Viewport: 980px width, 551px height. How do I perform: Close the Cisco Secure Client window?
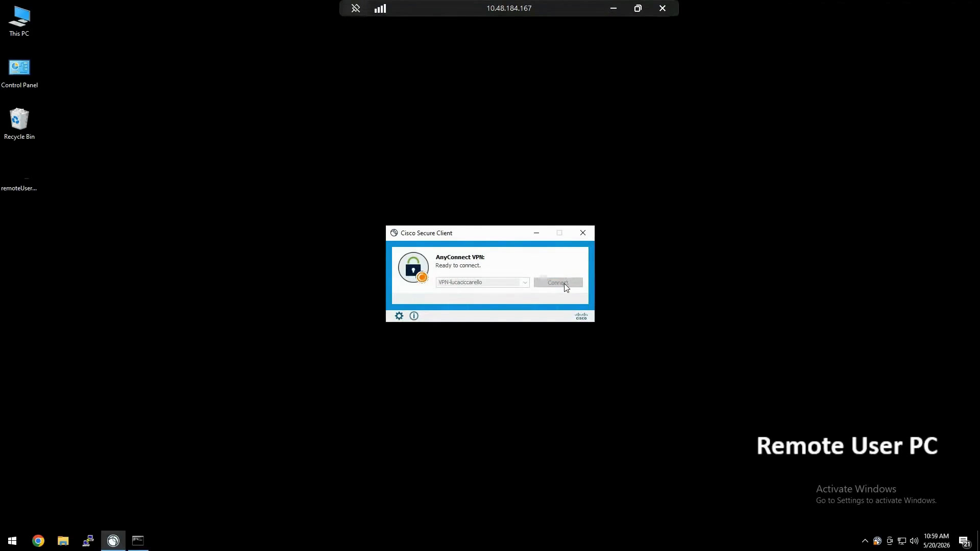[x=583, y=233]
